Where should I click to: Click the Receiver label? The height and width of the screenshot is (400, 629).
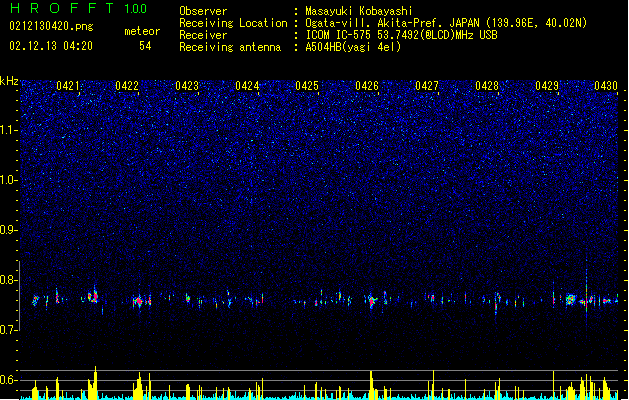203,35
